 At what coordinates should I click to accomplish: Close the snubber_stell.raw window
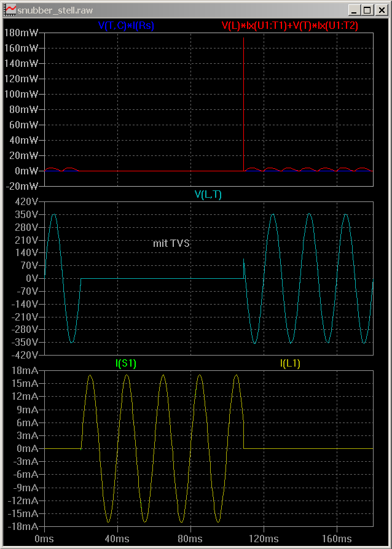[381, 10]
